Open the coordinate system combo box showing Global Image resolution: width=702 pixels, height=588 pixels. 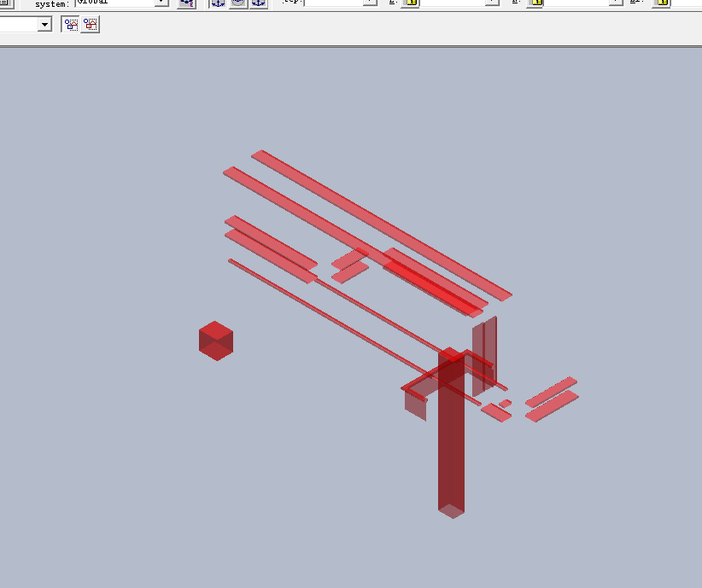(x=122, y=3)
